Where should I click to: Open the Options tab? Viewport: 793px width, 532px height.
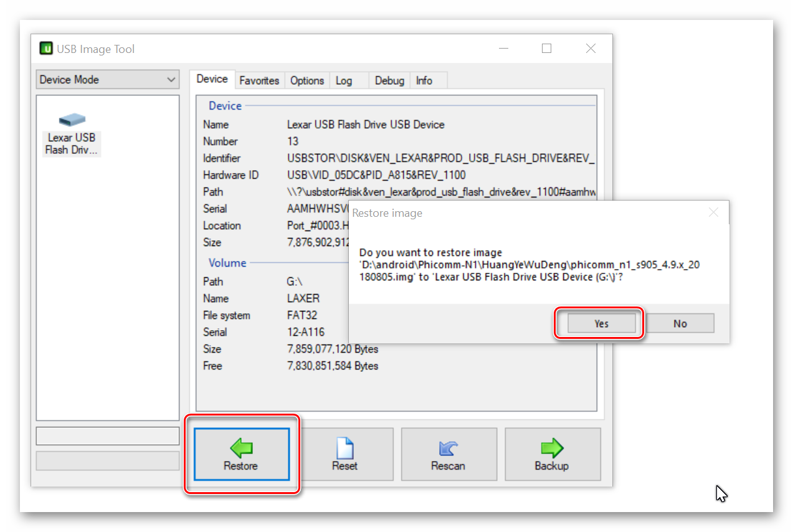[307, 80]
